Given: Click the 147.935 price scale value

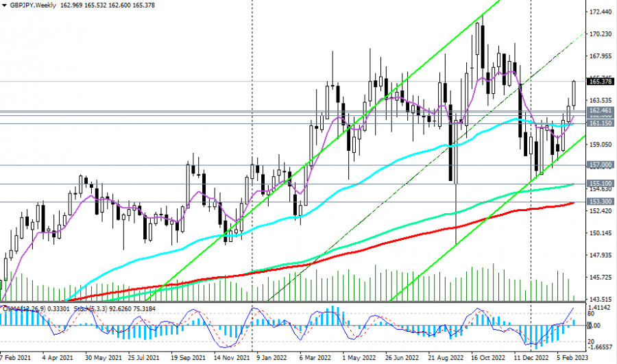Looking at the screenshot, I should (601, 255).
